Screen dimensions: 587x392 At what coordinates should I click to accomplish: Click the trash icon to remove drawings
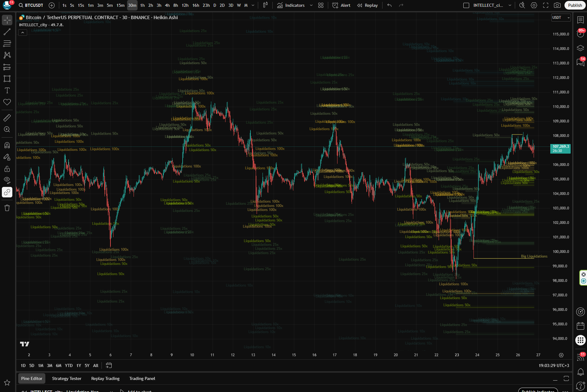(x=7, y=208)
